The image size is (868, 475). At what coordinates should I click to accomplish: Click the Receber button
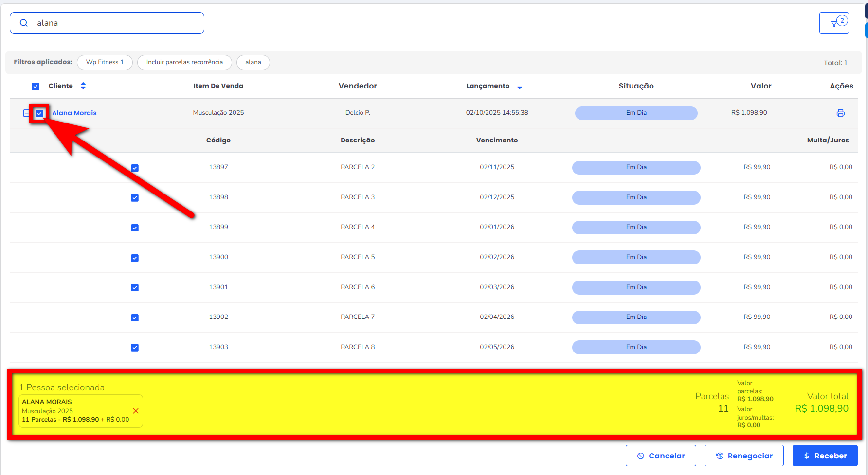(x=825, y=456)
